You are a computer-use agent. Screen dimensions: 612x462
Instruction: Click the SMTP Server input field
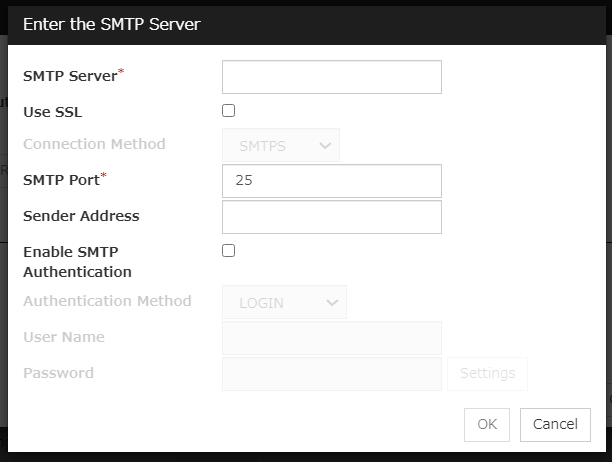point(331,77)
